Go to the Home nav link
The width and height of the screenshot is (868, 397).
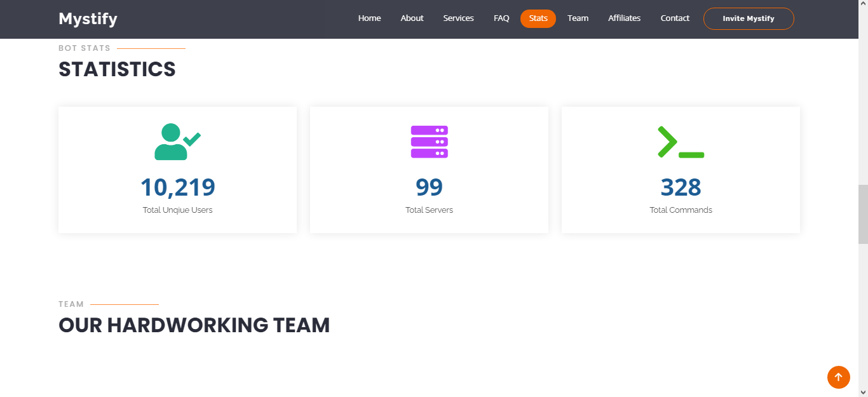pos(369,18)
